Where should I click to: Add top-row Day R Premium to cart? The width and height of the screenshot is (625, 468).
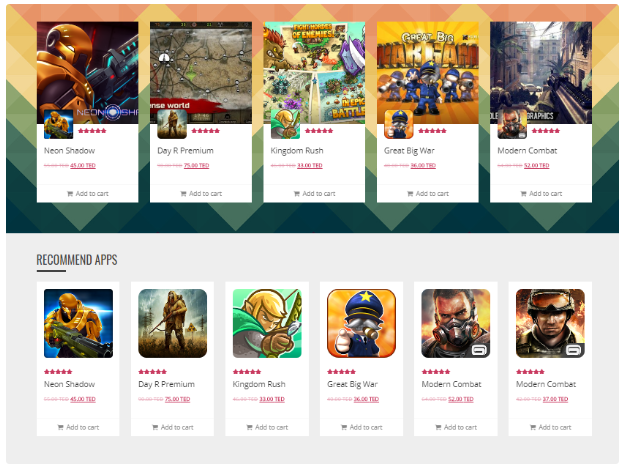(x=201, y=193)
